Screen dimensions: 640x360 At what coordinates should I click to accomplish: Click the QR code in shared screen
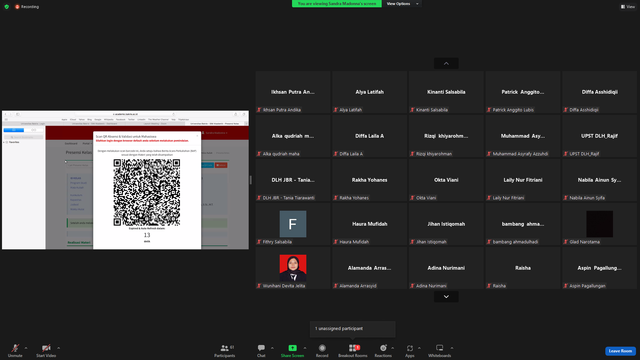point(147,192)
